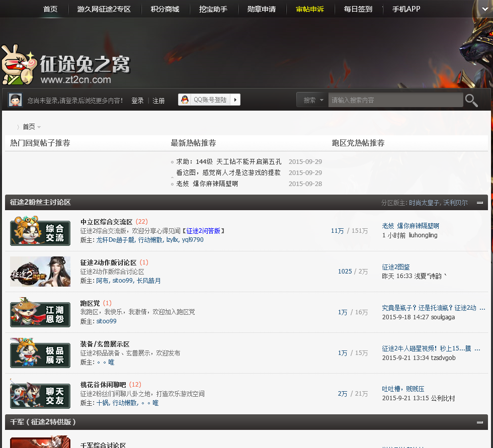The height and width of the screenshot is (448, 493).
Task: Click the 征途2动作版 forum image
Action: pos(40,272)
